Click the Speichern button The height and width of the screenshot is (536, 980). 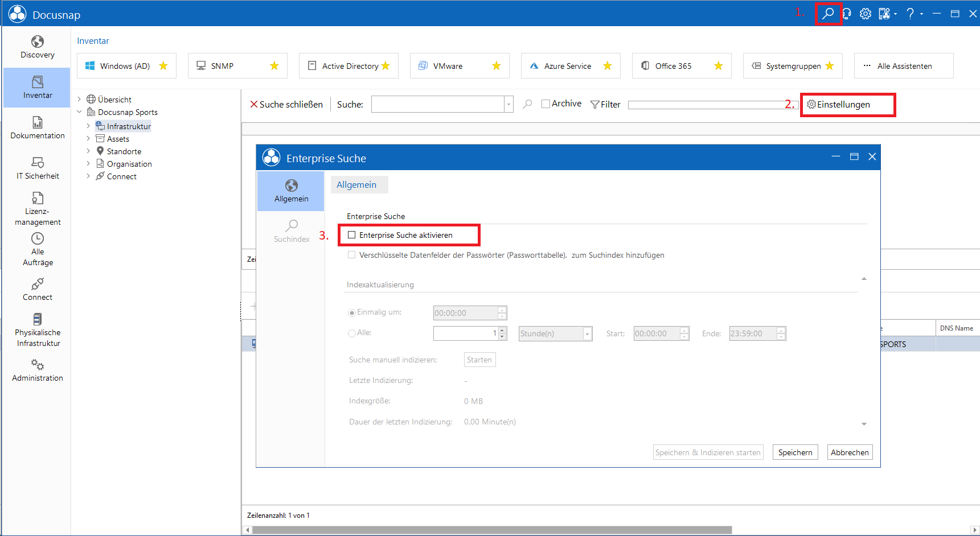pos(795,452)
